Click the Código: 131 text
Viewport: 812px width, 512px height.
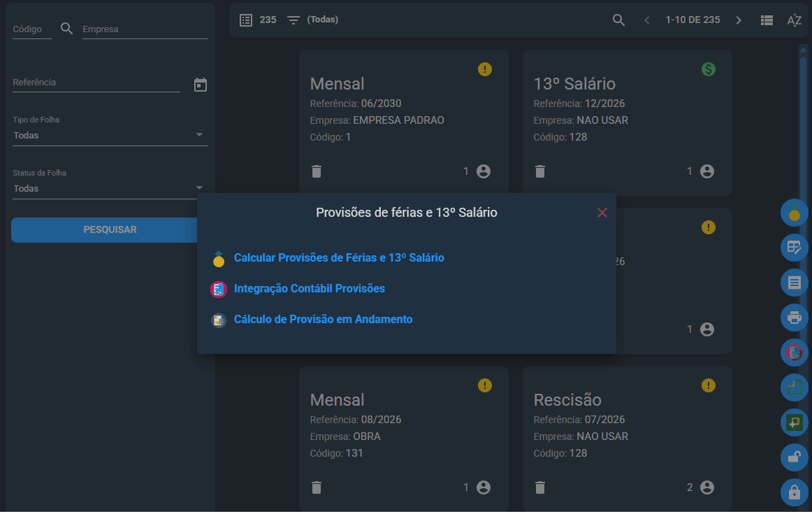336,453
